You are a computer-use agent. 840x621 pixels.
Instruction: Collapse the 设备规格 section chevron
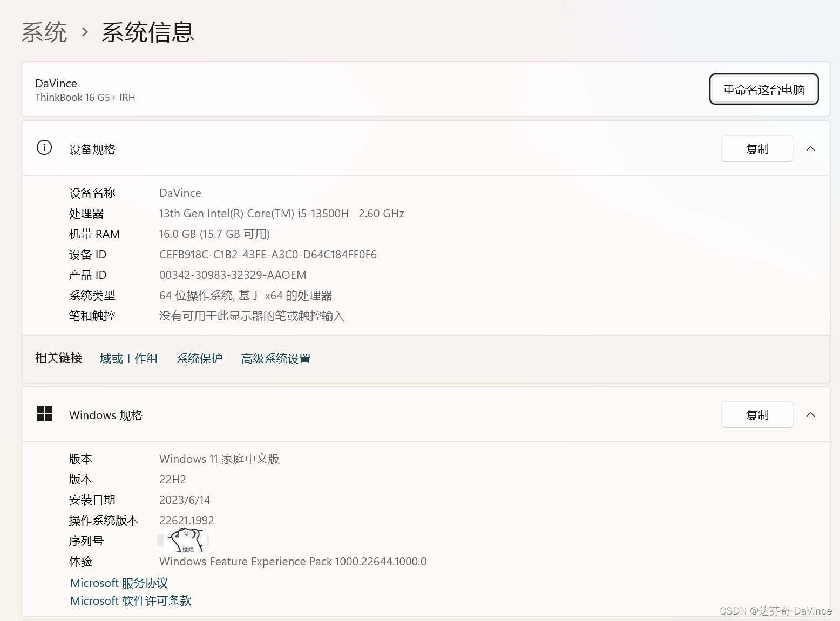point(810,148)
